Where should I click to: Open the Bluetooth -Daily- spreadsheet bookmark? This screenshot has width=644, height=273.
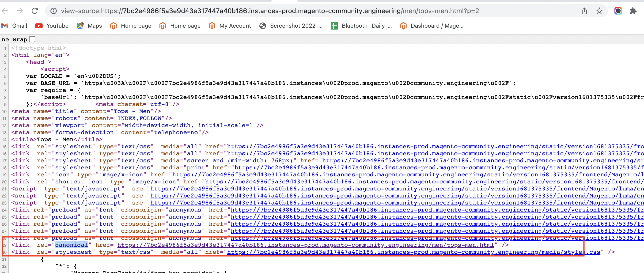coord(361,26)
